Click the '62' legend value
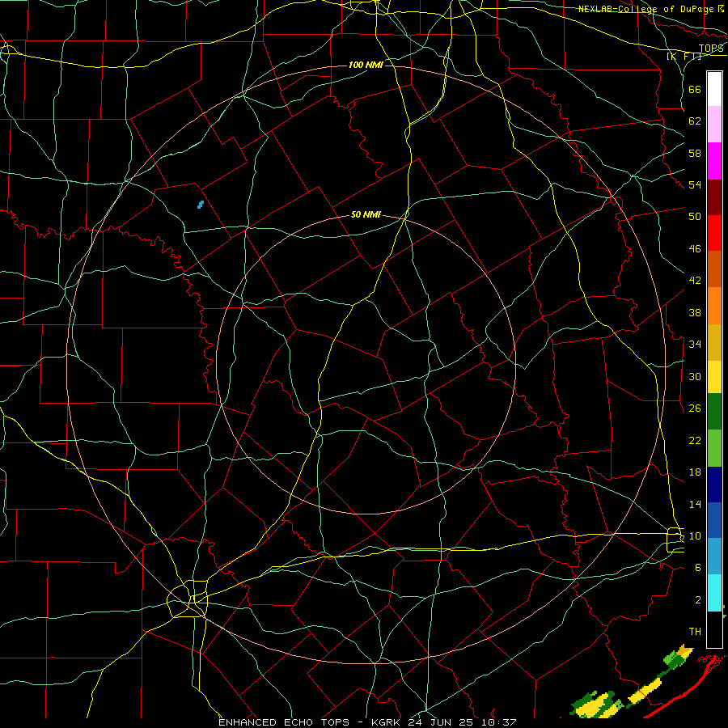Screen dimensions: 728x728 (x=695, y=121)
